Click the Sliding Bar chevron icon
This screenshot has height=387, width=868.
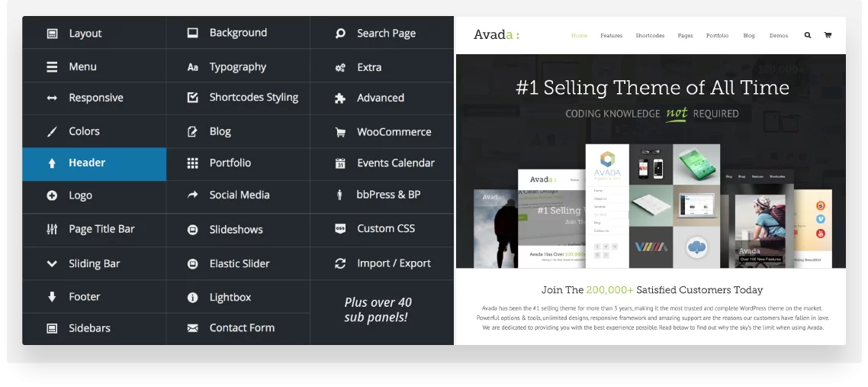[x=52, y=263]
